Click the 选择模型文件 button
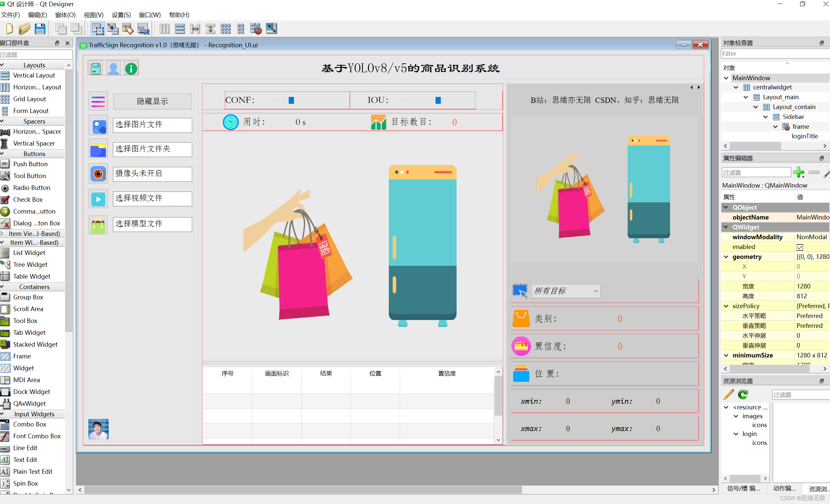 coord(152,224)
